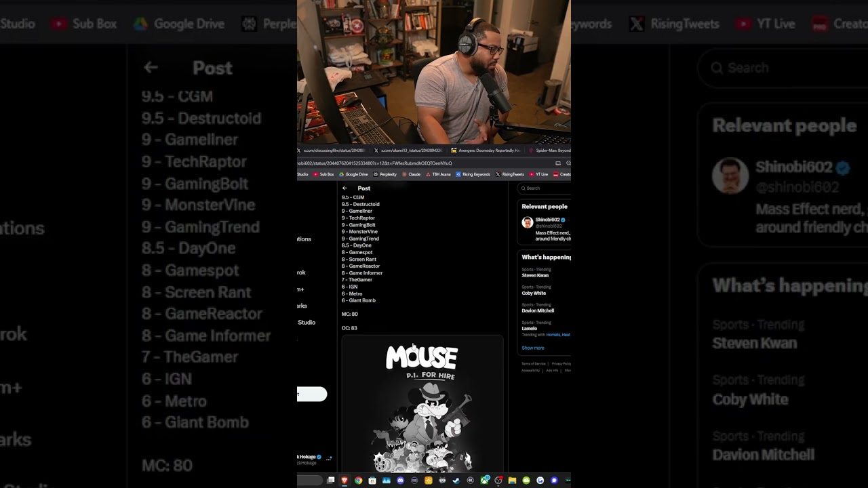Screen dimensions: 868x488
Task: Go back using the Post arrow
Action: (x=344, y=188)
